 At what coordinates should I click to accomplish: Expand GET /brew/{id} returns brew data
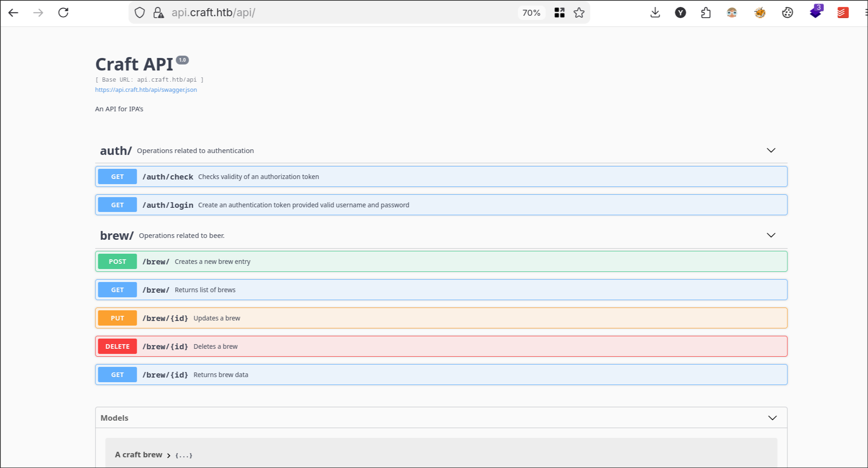click(441, 375)
